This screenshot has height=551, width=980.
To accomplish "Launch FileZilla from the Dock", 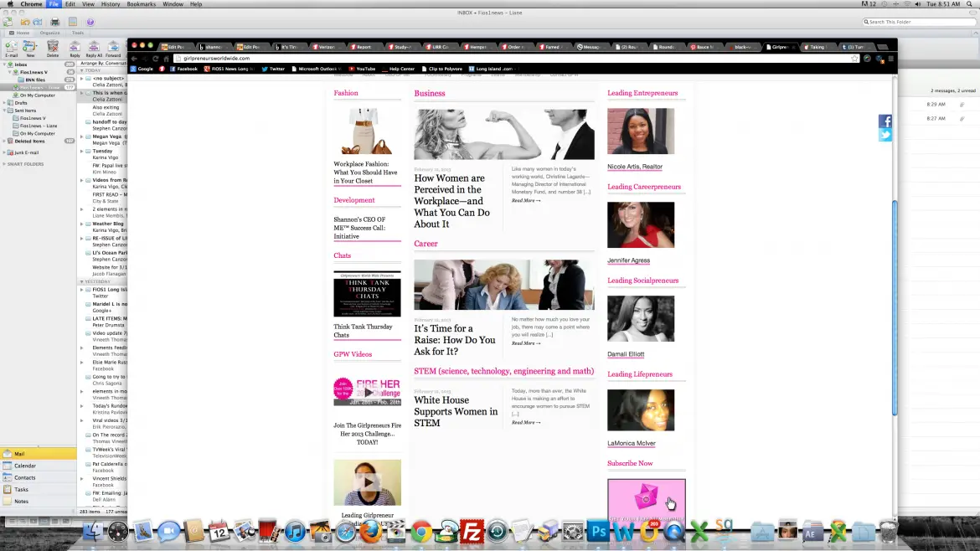I will click(472, 532).
